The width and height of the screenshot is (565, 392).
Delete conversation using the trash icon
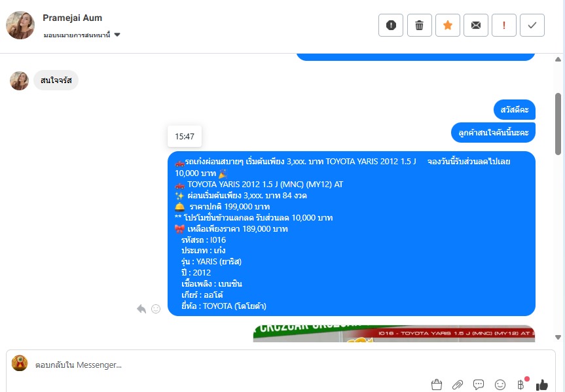pyautogui.click(x=420, y=26)
